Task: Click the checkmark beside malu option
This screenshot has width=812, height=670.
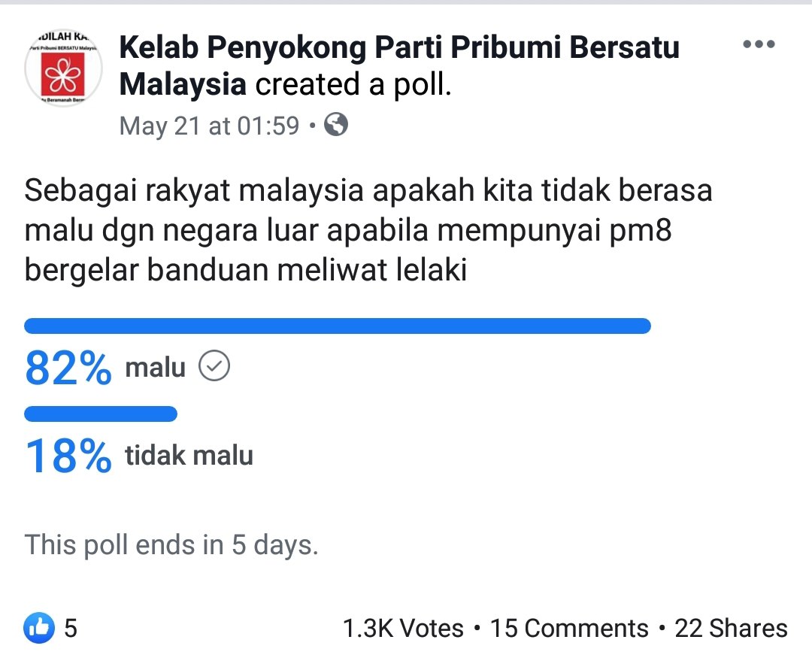Action: [x=214, y=367]
